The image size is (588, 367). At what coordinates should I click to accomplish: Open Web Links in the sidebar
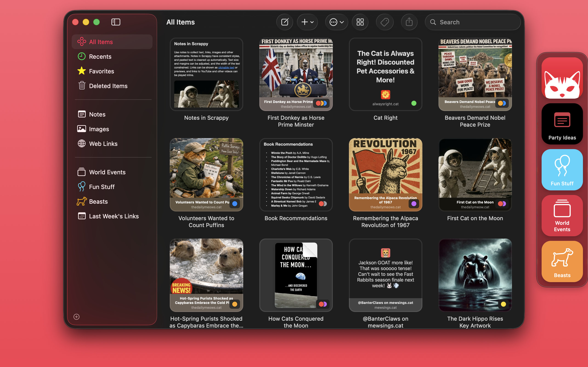click(x=103, y=144)
